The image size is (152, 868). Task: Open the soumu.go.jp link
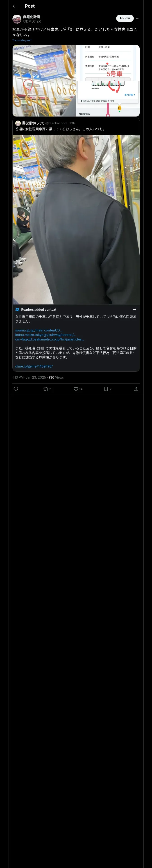39,330
